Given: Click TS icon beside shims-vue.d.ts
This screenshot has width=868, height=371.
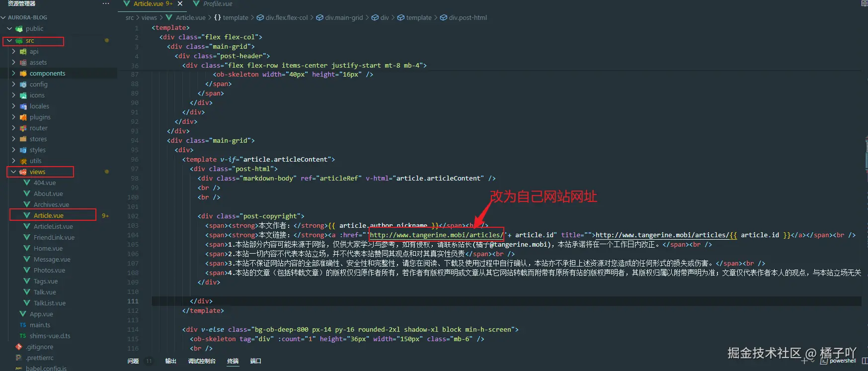Looking at the screenshot, I should (23, 336).
